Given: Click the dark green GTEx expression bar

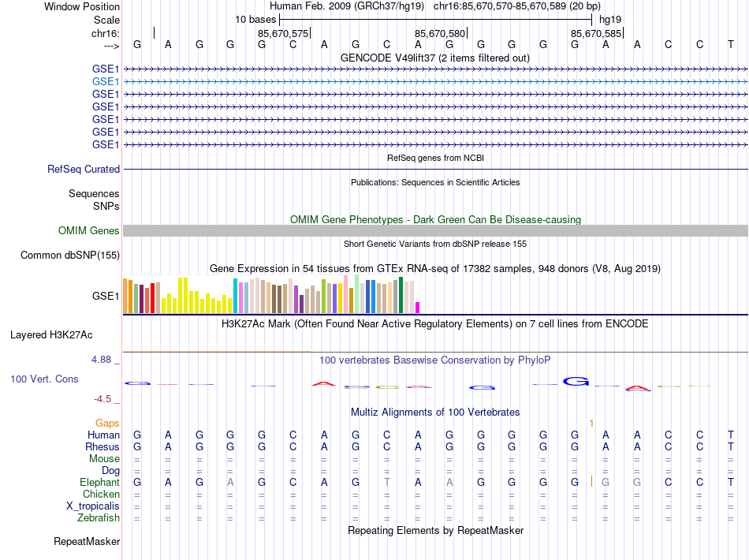Looking at the screenshot, I should point(401,295).
